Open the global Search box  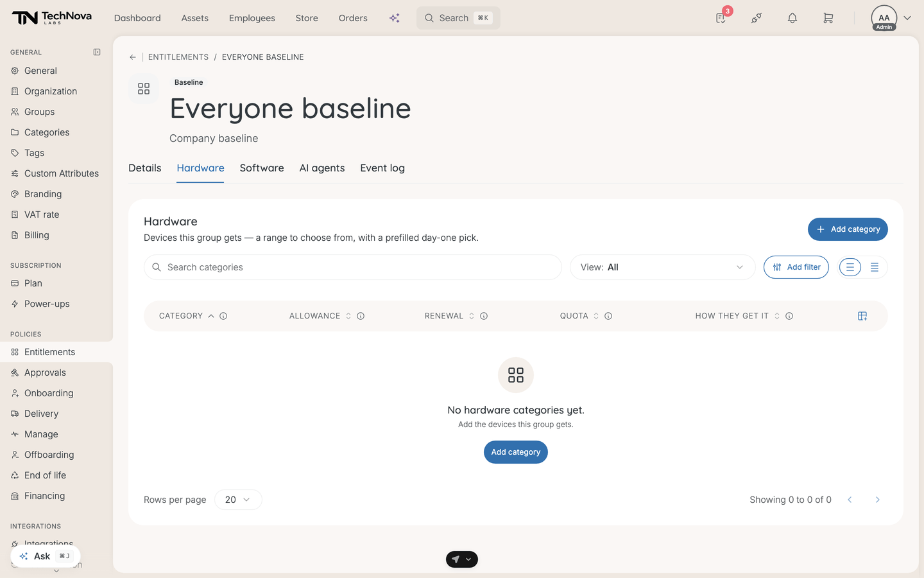pos(458,18)
